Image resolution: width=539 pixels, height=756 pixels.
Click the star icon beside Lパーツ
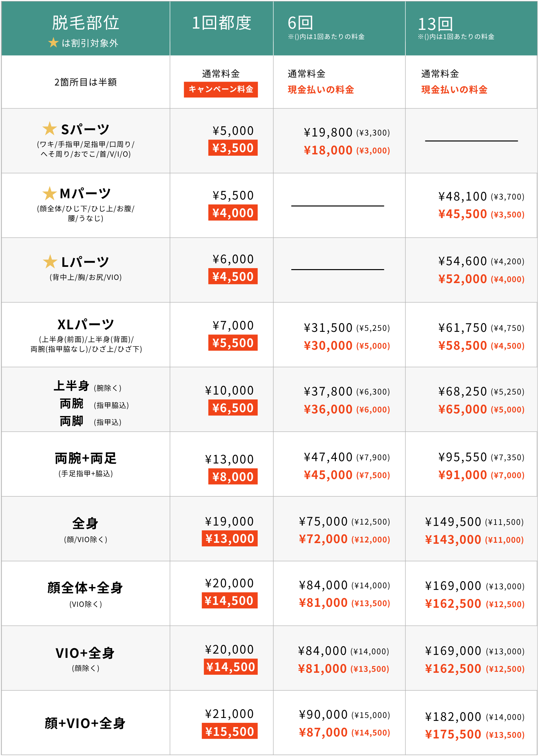[50, 261]
